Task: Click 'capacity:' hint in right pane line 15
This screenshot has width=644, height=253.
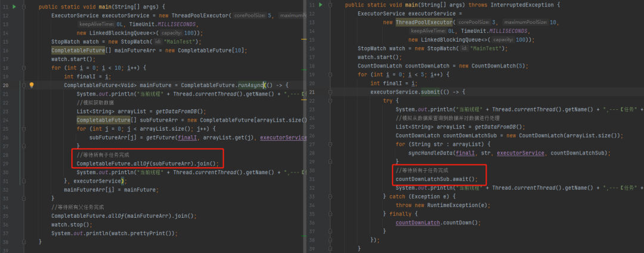Action: pos(503,40)
